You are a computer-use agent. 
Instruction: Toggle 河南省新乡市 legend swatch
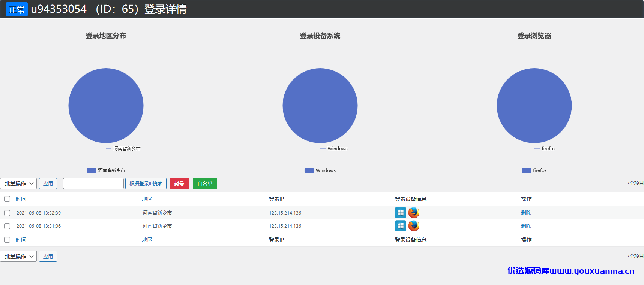pyautogui.click(x=92, y=170)
